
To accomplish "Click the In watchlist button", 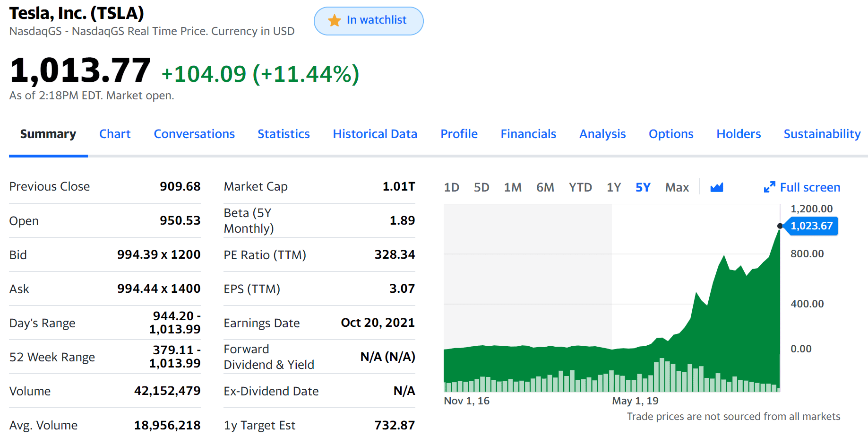I will tap(369, 20).
